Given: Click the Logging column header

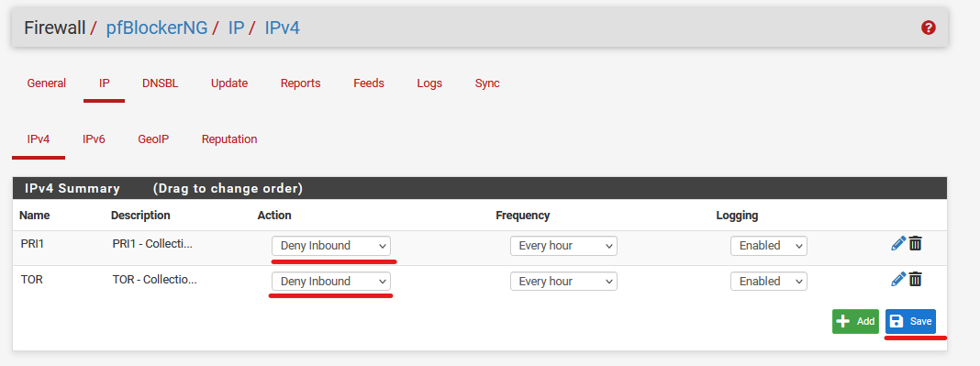Looking at the screenshot, I should [737, 216].
